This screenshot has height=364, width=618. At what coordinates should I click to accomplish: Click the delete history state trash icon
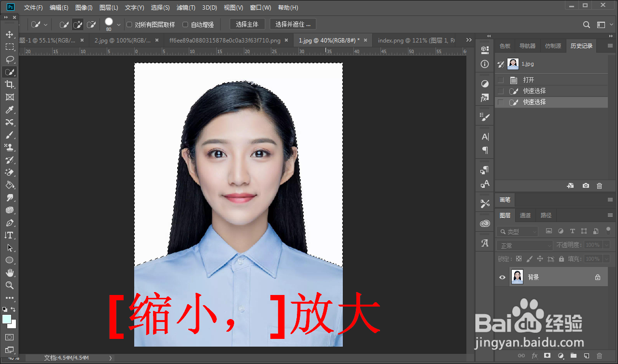coord(599,185)
